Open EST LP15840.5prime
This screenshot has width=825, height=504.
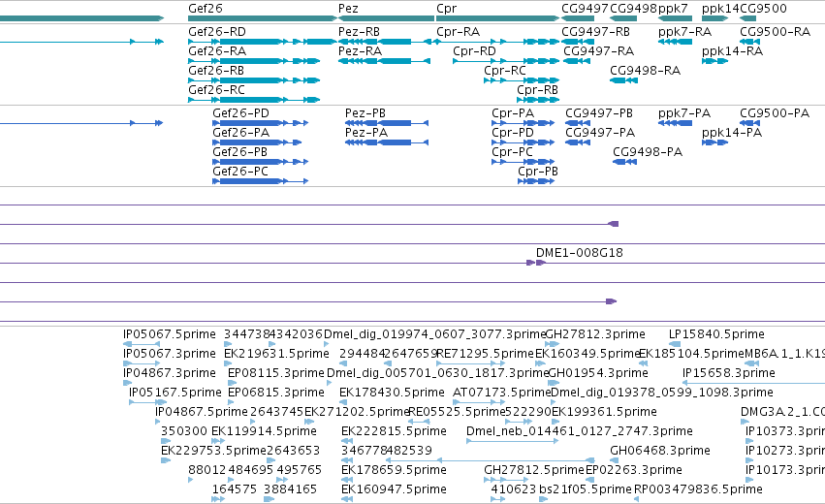point(716,334)
